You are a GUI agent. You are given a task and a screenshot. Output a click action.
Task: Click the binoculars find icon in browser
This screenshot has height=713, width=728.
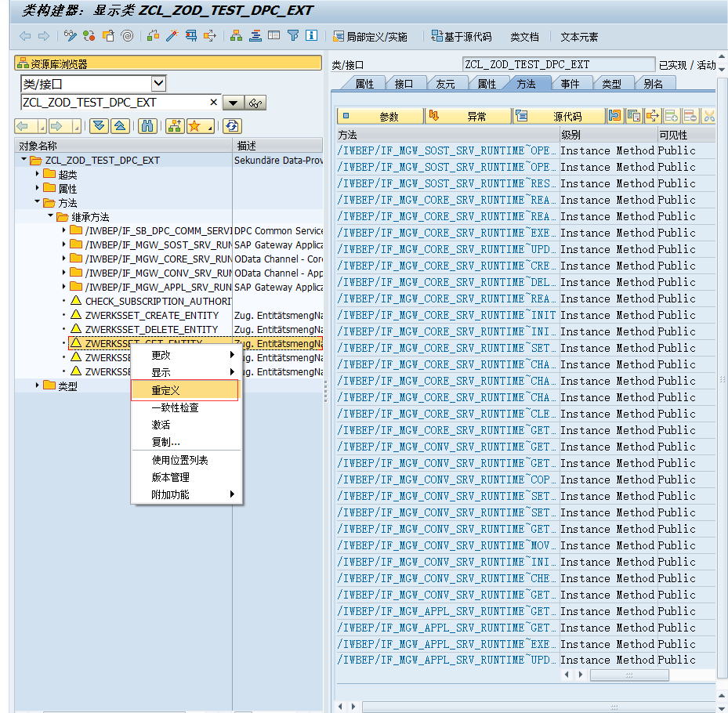click(147, 126)
